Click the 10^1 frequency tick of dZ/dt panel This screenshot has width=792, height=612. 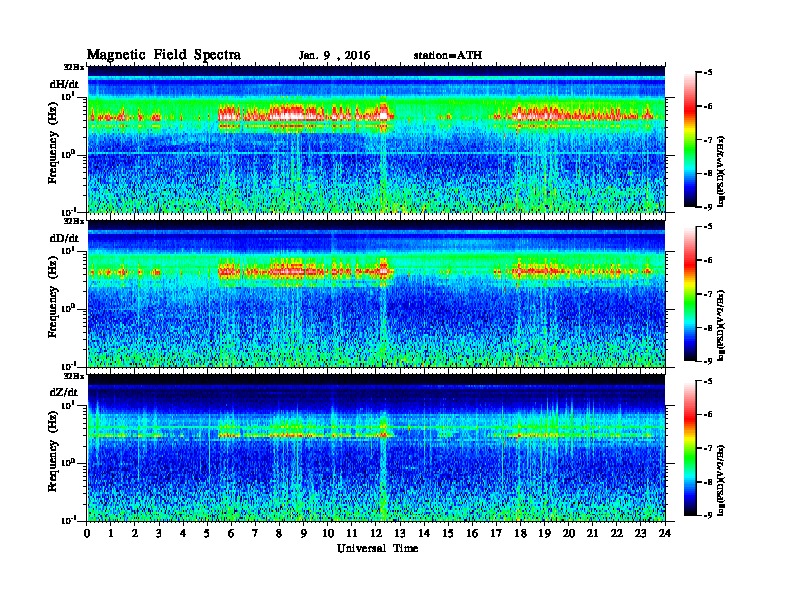(70, 405)
